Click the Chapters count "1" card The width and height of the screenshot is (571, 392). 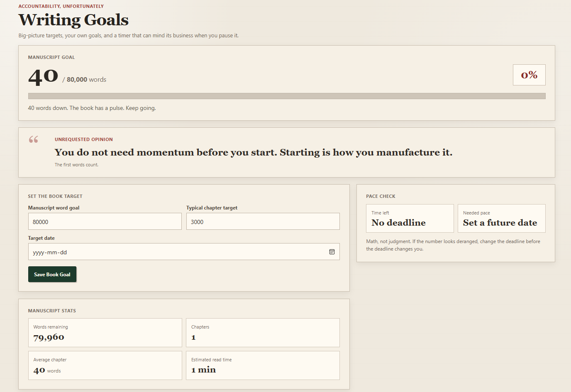coord(263,333)
